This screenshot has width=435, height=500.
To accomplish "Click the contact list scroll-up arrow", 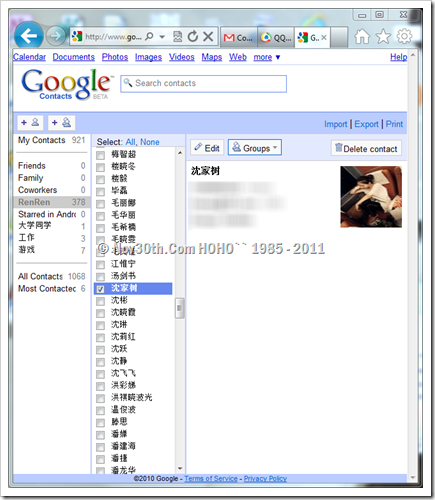I will tap(180, 153).
